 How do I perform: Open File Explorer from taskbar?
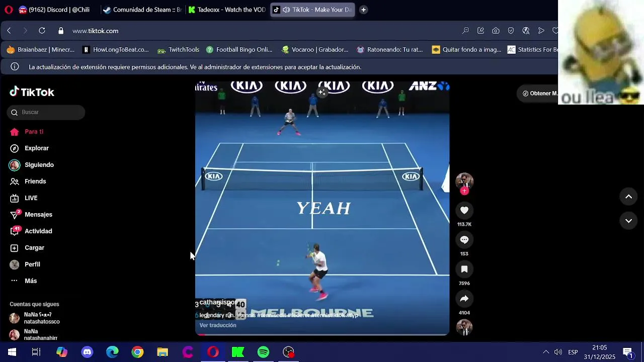coord(163,352)
